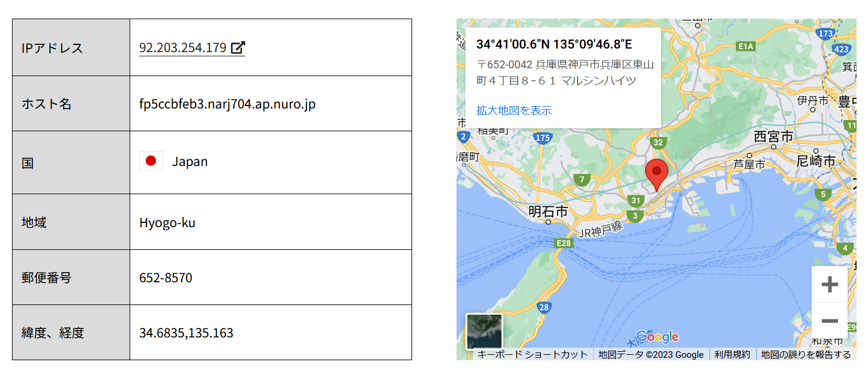Click the Google logo on the map
868x368 pixels.
point(657,337)
